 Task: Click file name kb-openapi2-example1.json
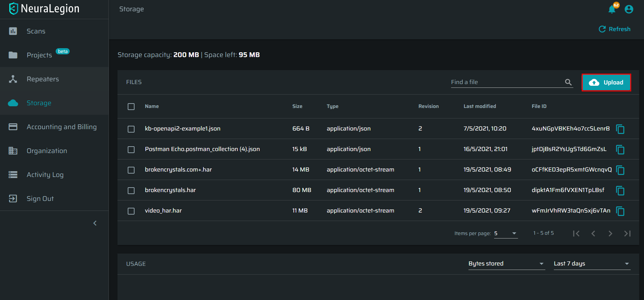(x=183, y=128)
